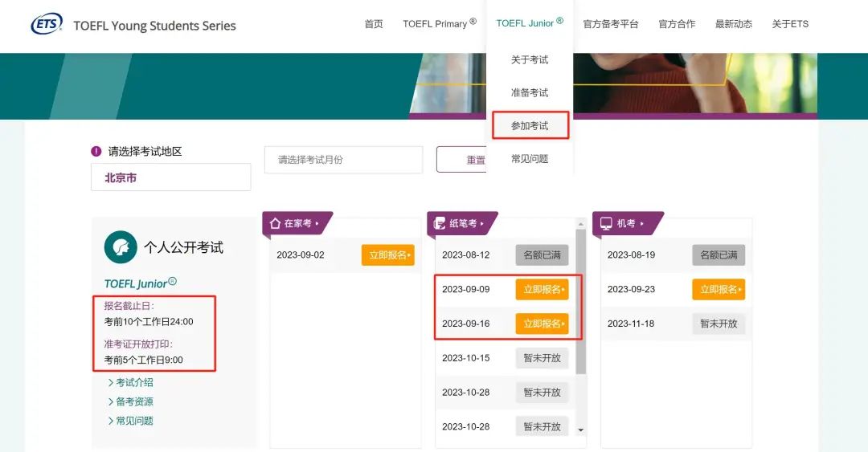Click the ETS logo
Viewport: 868px width, 452px height.
(x=47, y=24)
